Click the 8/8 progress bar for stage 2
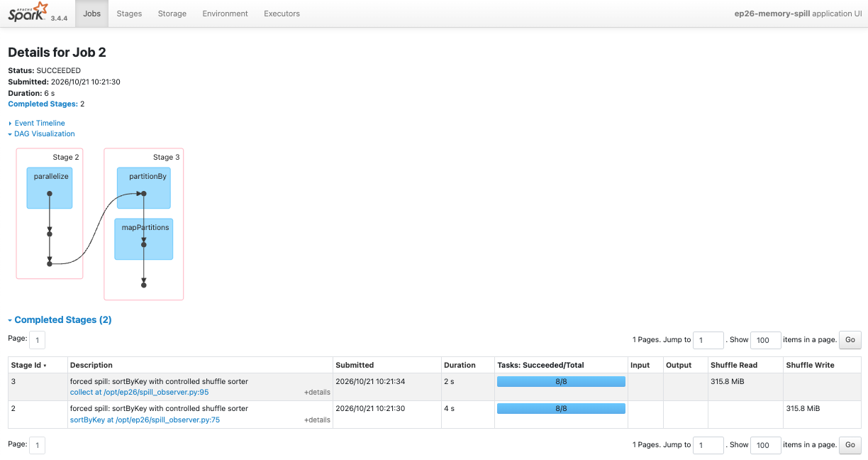 tap(561, 408)
